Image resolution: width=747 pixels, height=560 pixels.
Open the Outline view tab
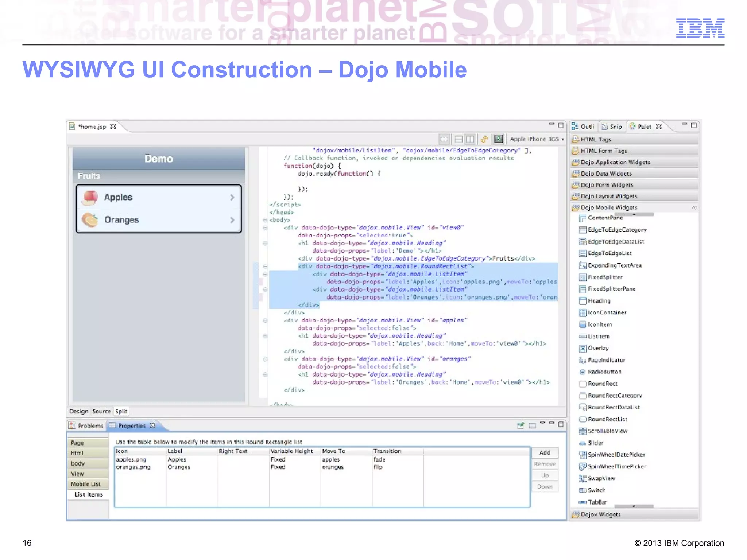(583, 127)
